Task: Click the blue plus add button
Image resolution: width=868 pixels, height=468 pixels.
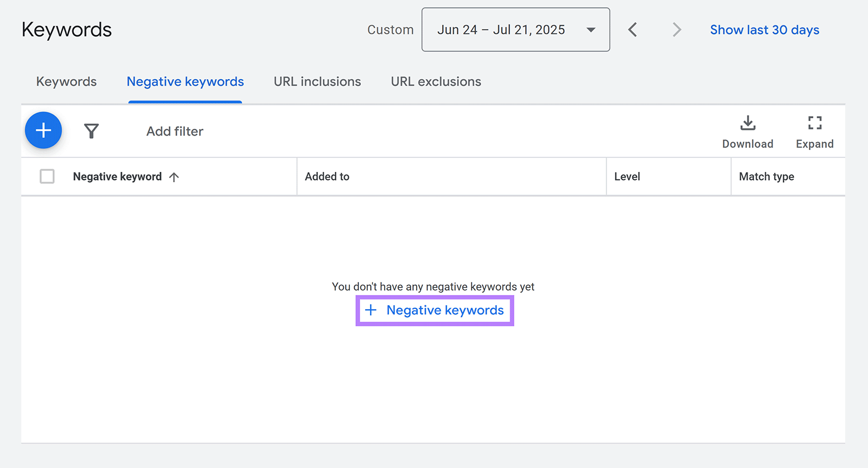Action: pos(43,130)
